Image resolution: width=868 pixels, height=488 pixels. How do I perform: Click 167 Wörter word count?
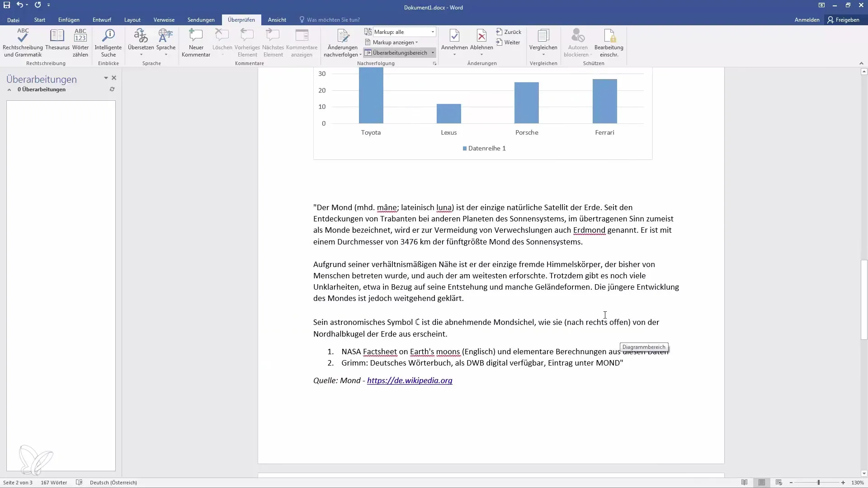click(54, 483)
